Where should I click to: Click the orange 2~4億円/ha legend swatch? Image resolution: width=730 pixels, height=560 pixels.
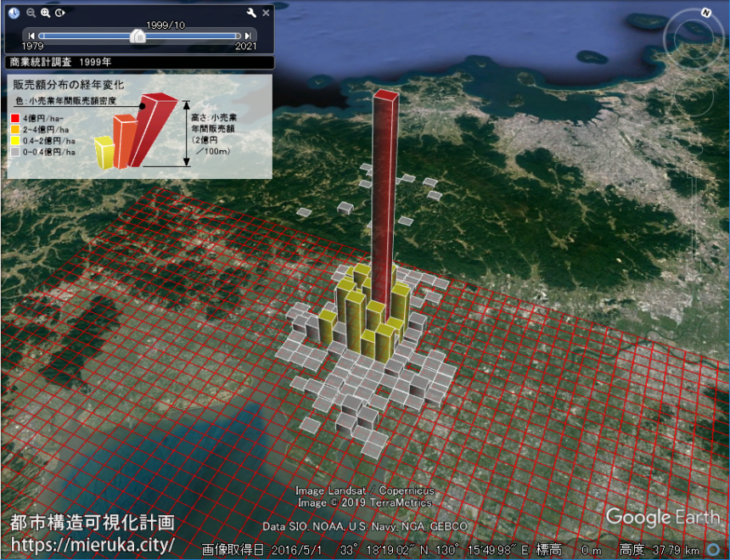14,130
